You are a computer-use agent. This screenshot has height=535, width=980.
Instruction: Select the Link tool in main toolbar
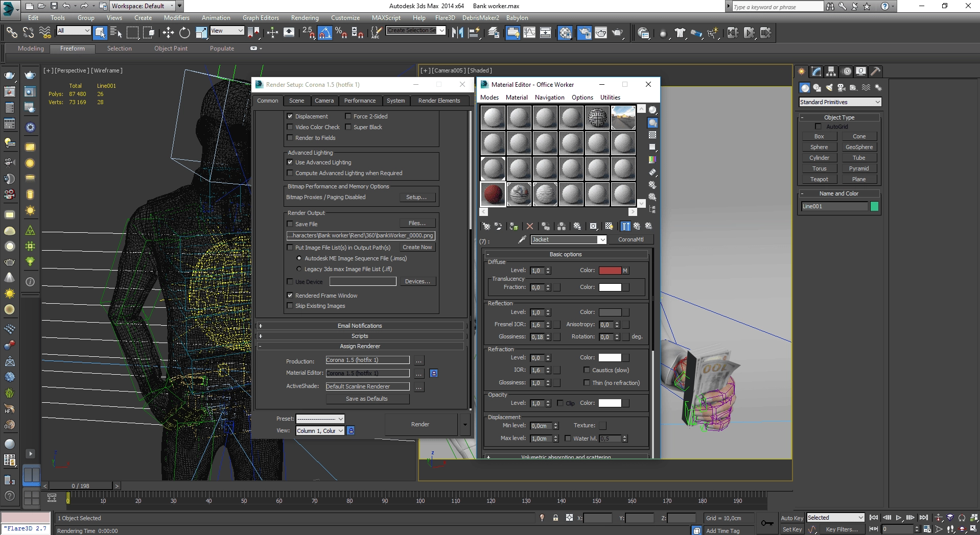pos(11,33)
